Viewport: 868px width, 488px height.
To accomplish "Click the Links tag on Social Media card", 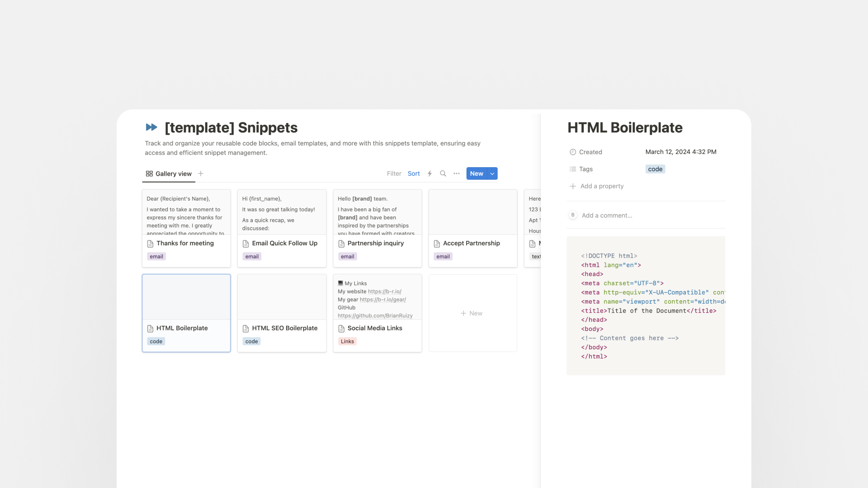I will (x=347, y=342).
